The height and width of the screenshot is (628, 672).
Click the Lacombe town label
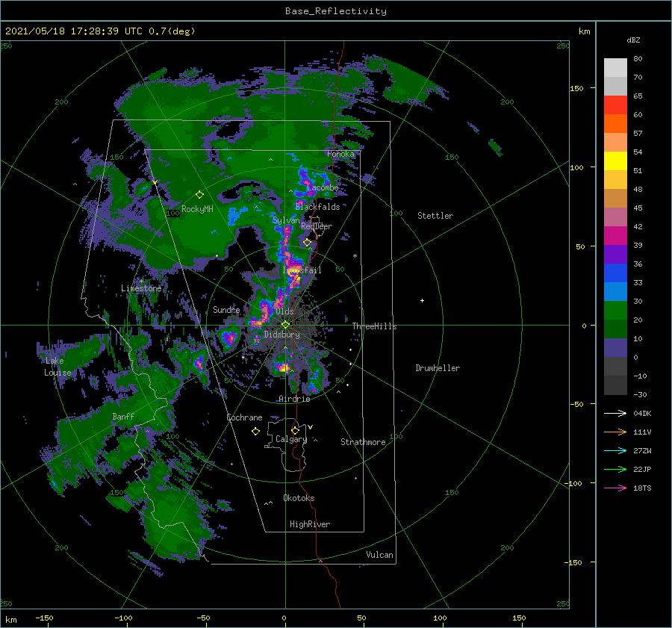323,187
